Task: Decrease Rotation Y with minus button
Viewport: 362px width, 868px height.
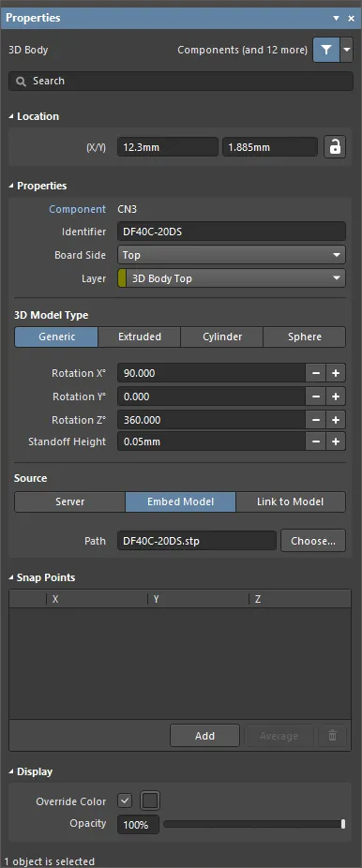Action: pyautogui.click(x=315, y=397)
